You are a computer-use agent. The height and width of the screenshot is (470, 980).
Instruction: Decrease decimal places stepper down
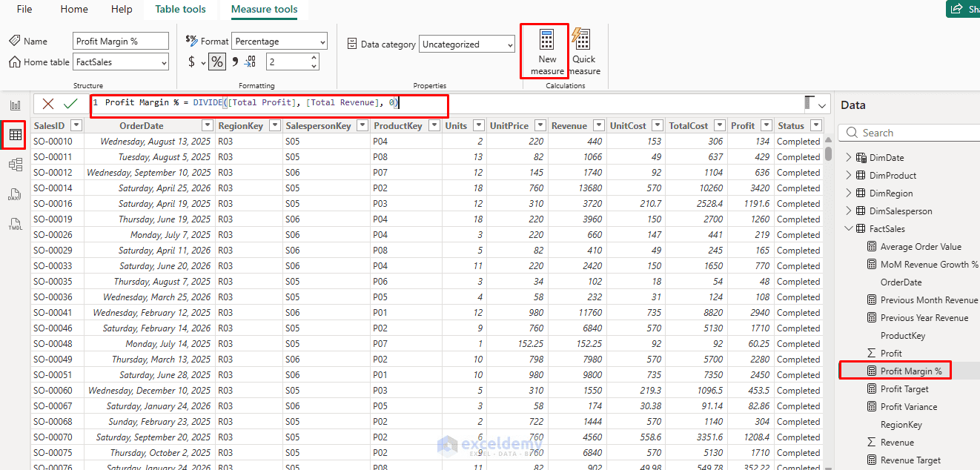(314, 66)
